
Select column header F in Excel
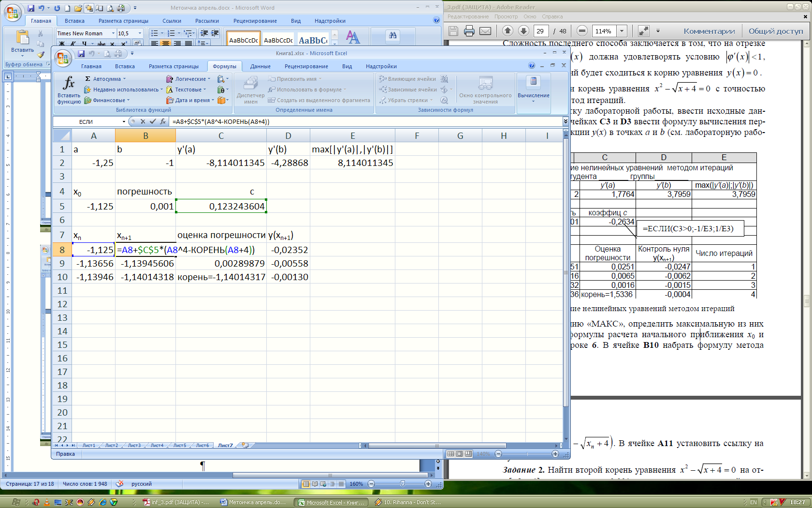(x=417, y=136)
